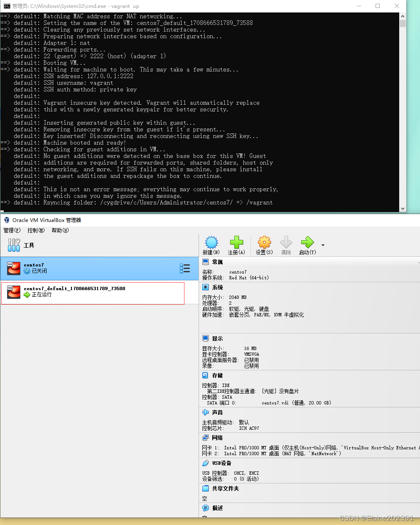This screenshot has height=525, width=420.
Task: Click the cmd window scrollbar down arrow
Action: coord(403,209)
